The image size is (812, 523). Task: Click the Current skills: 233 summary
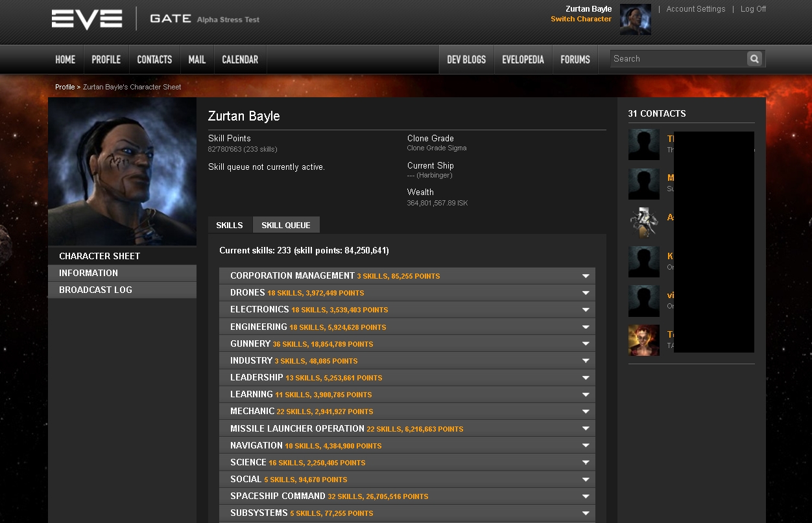pyautogui.click(x=304, y=250)
